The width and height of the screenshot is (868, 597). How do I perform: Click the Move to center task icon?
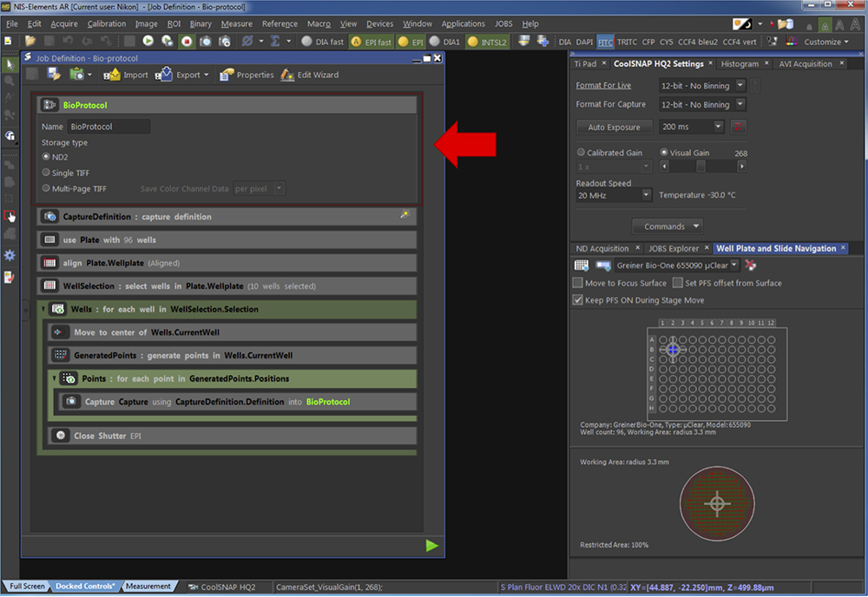click(59, 332)
